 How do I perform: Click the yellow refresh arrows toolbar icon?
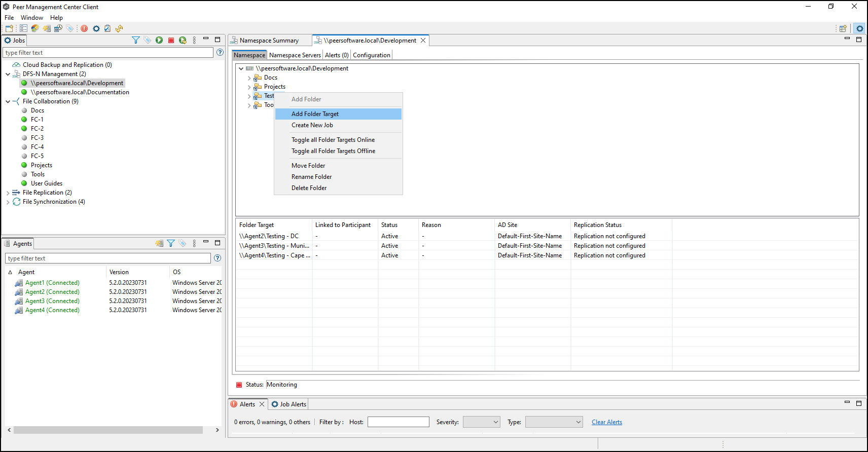119,28
